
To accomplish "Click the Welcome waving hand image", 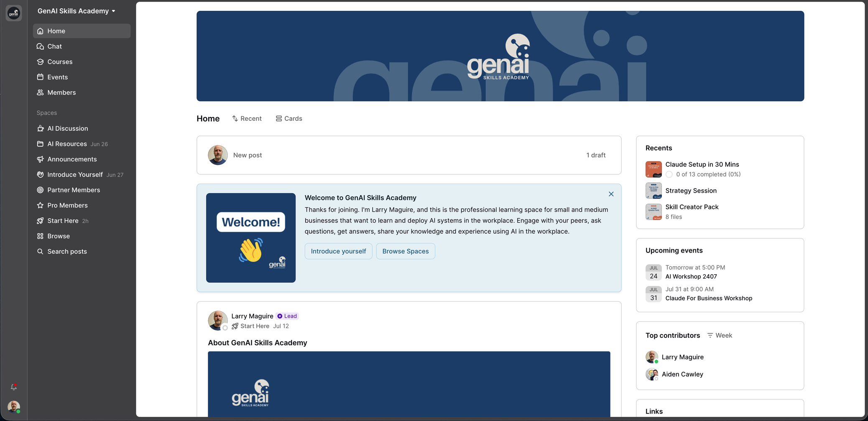I will click(x=251, y=238).
